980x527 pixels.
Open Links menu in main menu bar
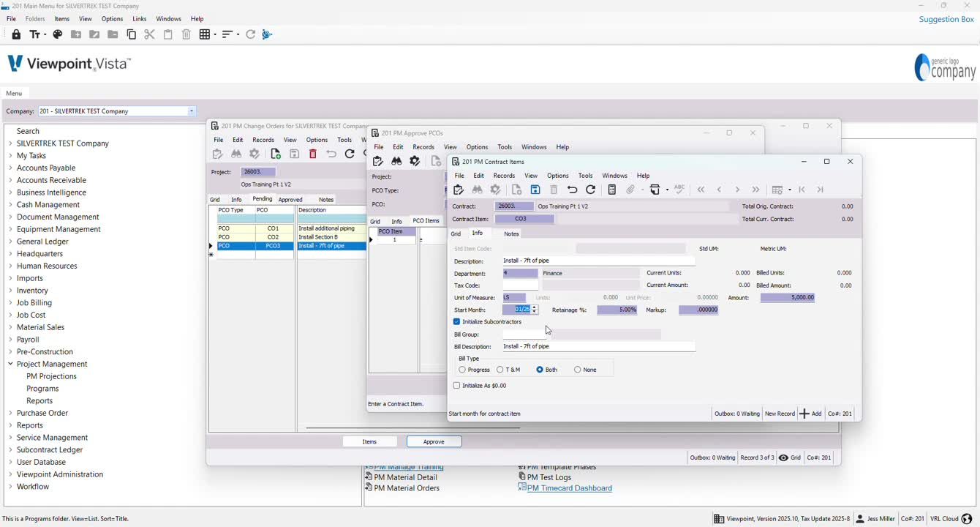[x=140, y=19]
